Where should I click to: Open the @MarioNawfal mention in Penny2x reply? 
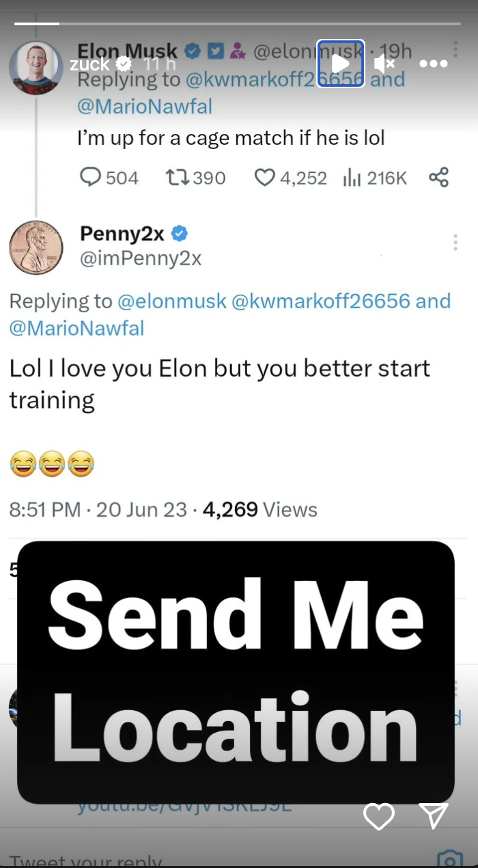pyautogui.click(x=76, y=328)
